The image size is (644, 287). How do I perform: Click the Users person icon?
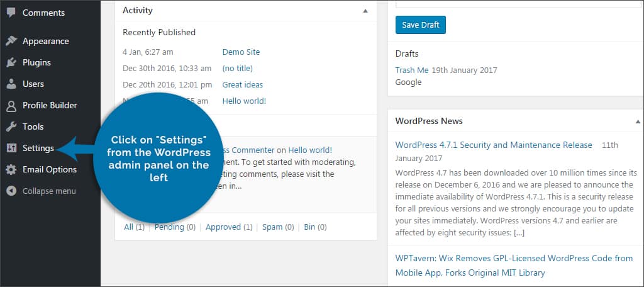tap(11, 84)
